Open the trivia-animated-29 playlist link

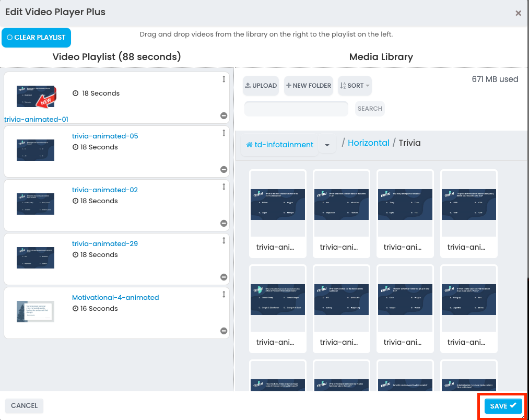(105, 243)
